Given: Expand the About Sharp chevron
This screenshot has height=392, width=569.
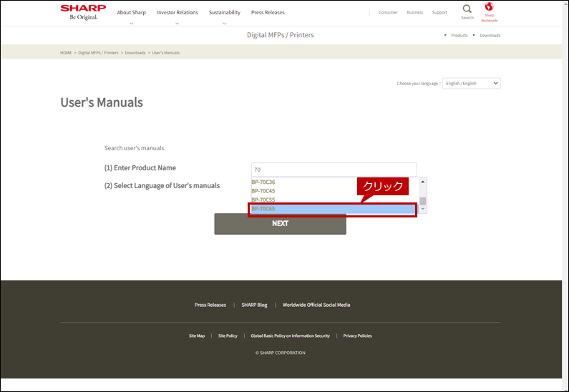Looking at the screenshot, I should click(132, 23).
